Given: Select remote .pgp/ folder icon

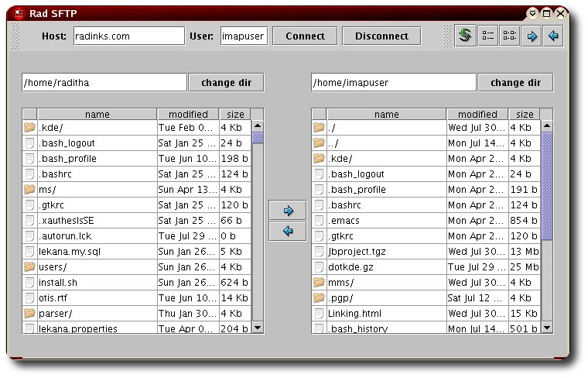Looking at the screenshot, I should tap(319, 297).
